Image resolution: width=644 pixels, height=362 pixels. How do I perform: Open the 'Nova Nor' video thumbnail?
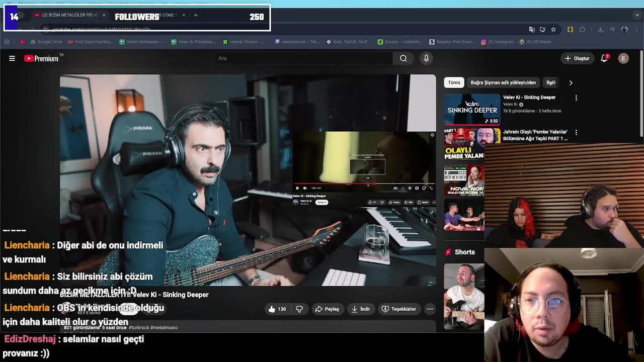click(464, 179)
